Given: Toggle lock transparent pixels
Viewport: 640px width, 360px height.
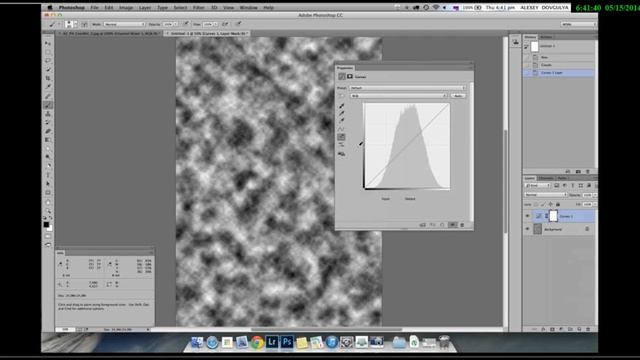Looking at the screenshot, I should click(x=536, y=204).
